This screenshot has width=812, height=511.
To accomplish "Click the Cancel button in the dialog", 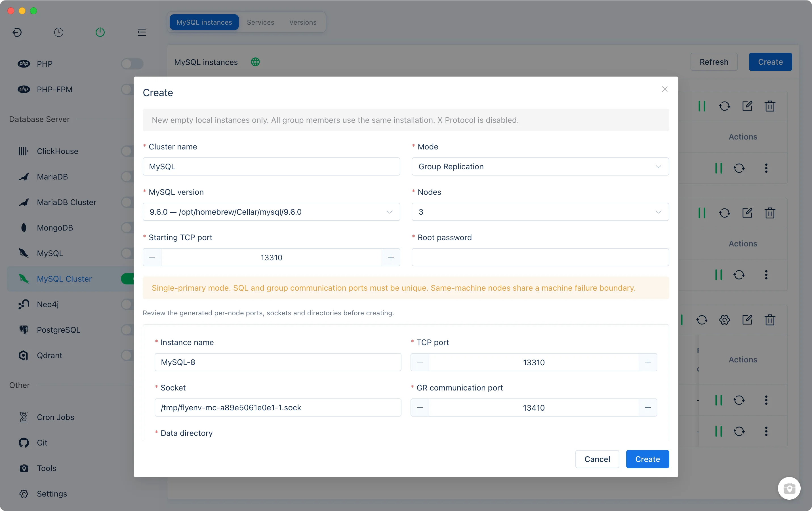I will click(597, 459).
